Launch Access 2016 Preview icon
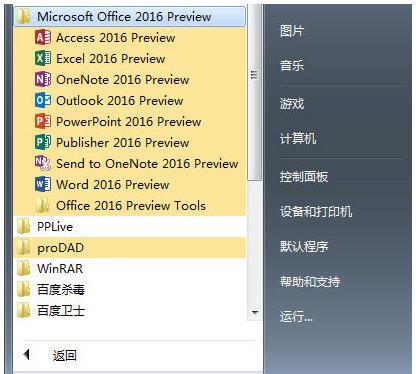Image resolution: width=420 pixels, height=374 pixels. click(x=43, y=38)
